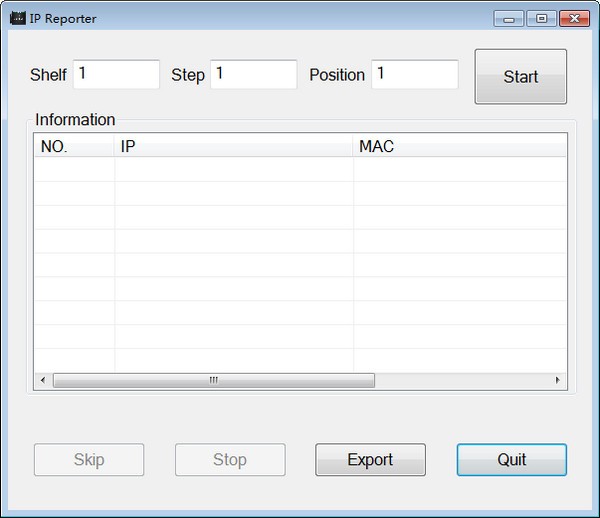600x518 pixels.
Task: Click the Start button
Action: [x=520, y=77]
